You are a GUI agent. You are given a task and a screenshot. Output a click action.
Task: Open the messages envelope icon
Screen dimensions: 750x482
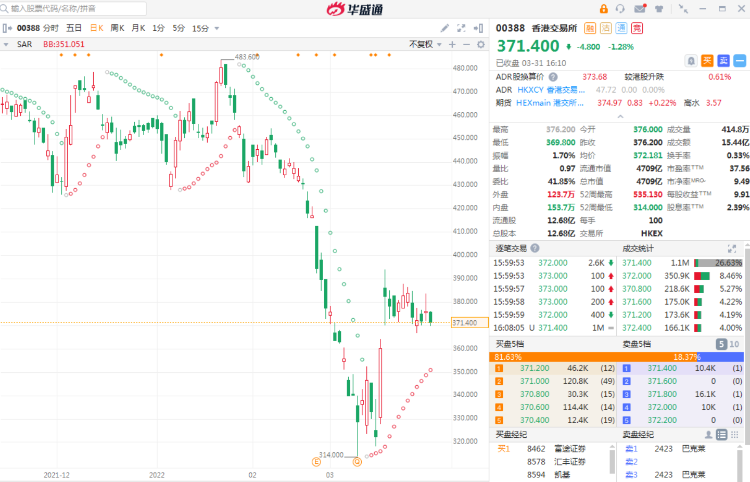pos(640,9)
